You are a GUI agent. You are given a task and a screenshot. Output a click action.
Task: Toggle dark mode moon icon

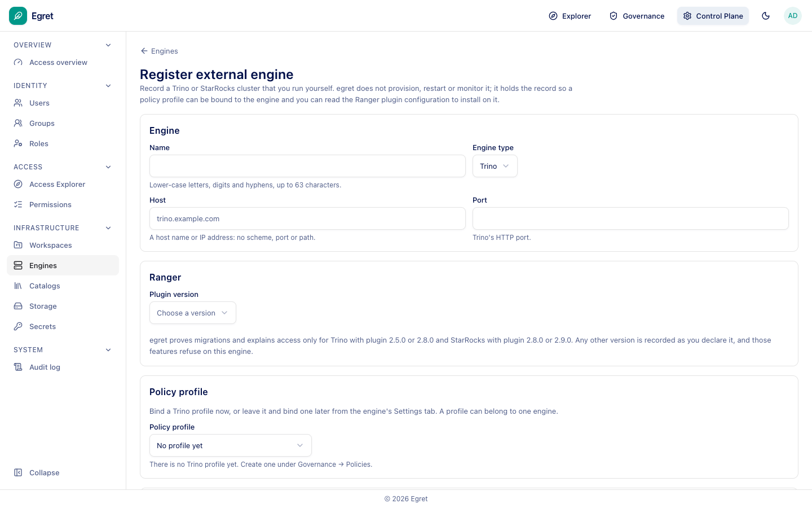(766, 16)
